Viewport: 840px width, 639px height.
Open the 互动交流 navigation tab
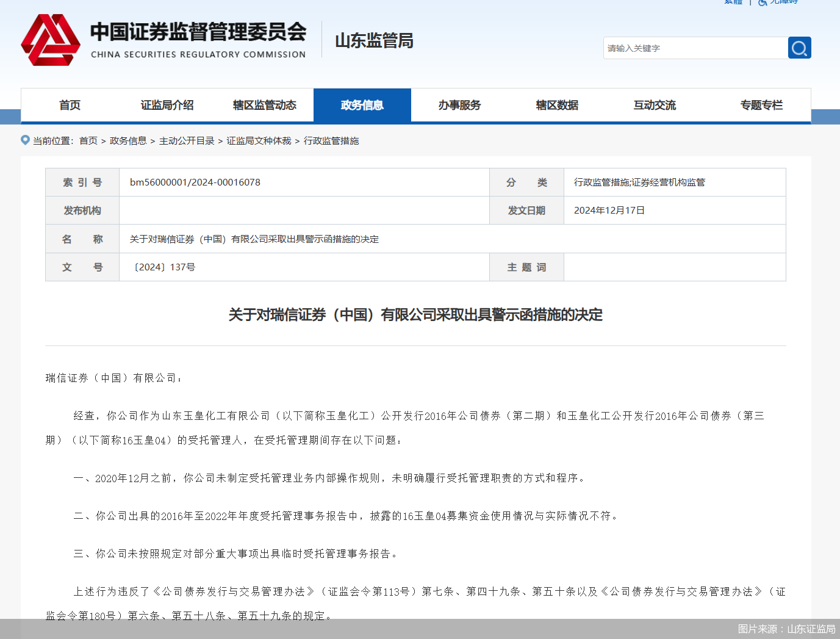coord(655,105)
